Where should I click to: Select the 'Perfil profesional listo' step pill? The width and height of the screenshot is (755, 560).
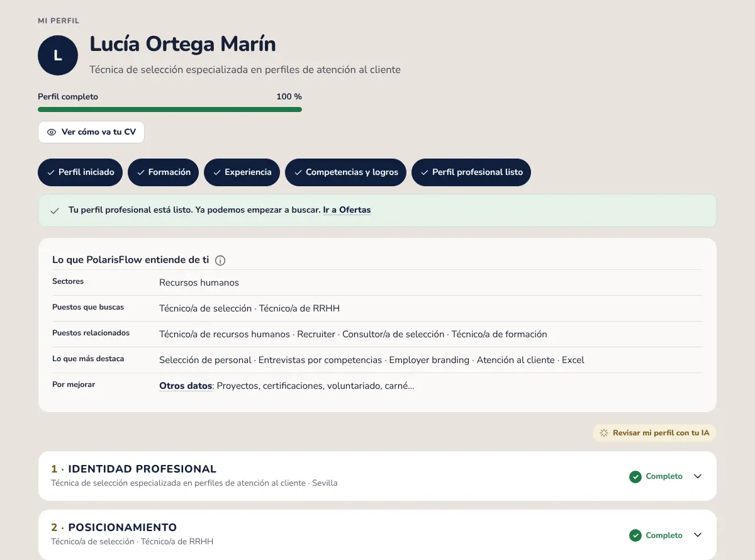tap(471, 172)
